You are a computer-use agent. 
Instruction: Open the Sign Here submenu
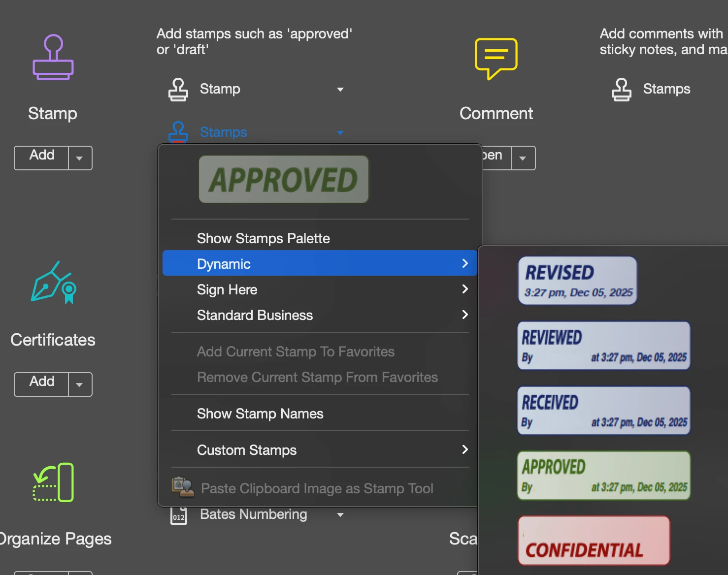320,289
